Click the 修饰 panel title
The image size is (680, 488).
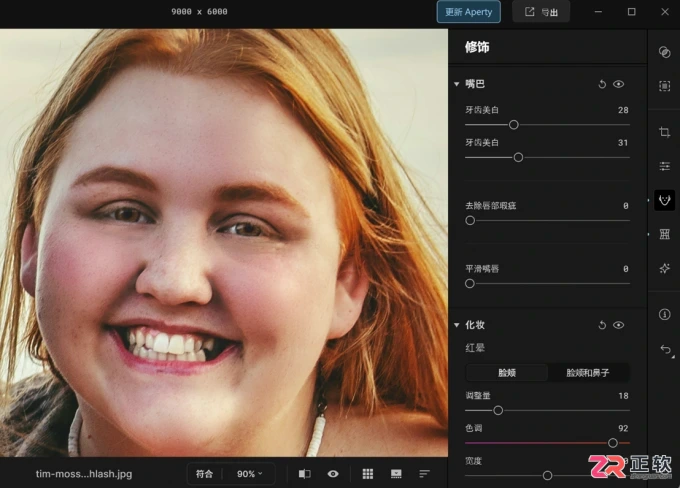point(477,47)
